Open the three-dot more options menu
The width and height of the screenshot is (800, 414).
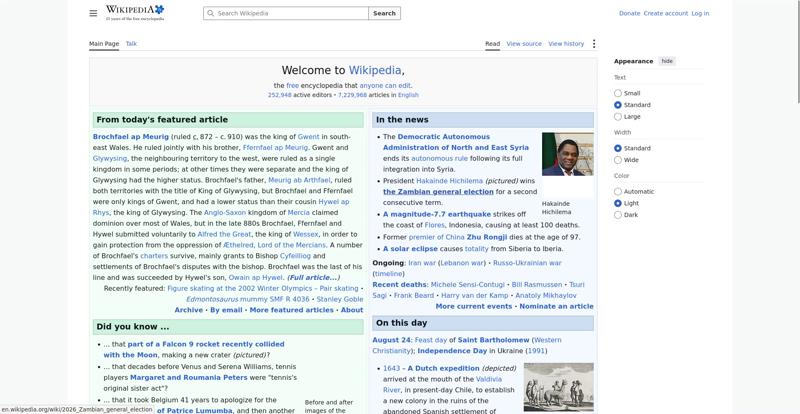point(593,44)
